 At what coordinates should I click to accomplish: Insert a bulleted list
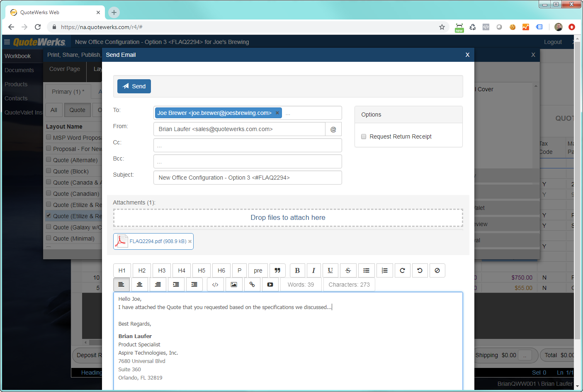click(x=367, y=270)
